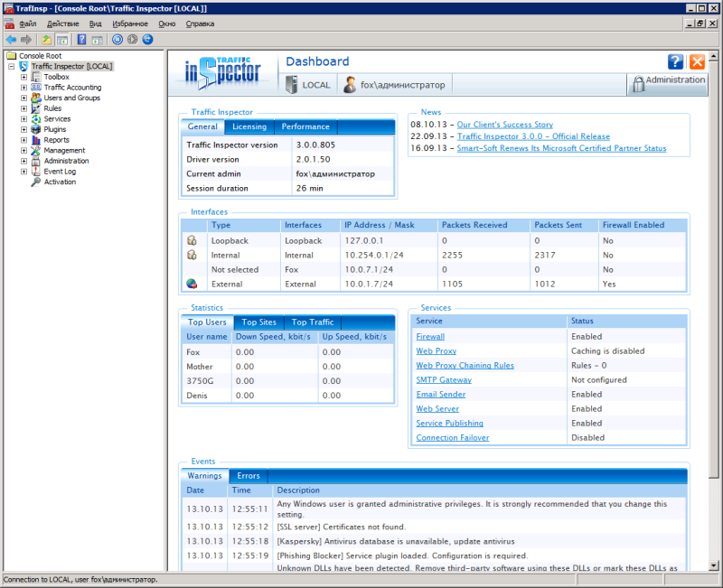This screenshot has width=723, height=588.
Task: Open Our Client's Success Story link
Action: 505,125
